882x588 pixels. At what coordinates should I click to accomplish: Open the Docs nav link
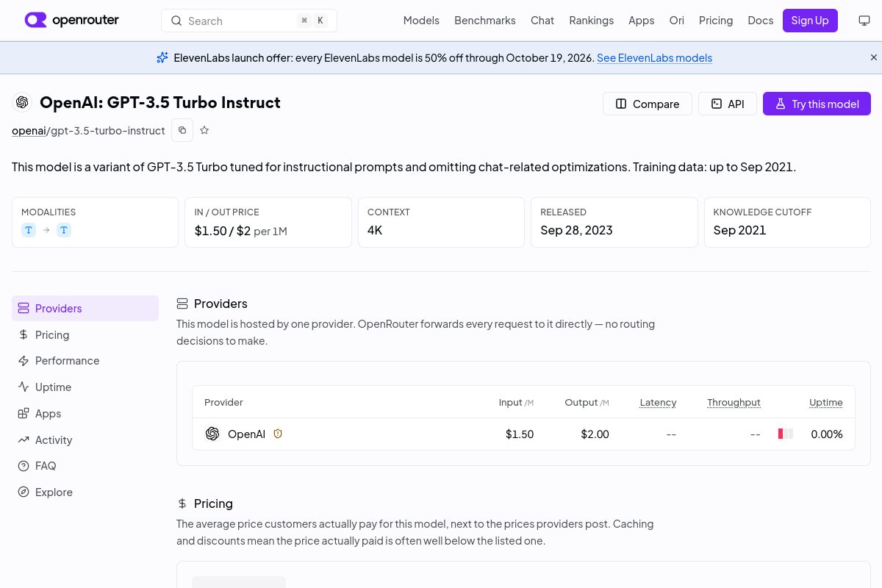pyautogui.click(x=761, y=21)
